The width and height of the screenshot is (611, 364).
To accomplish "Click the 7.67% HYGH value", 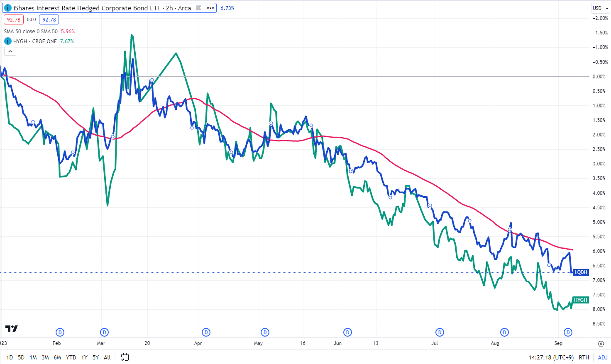I will tap(67, 41).
